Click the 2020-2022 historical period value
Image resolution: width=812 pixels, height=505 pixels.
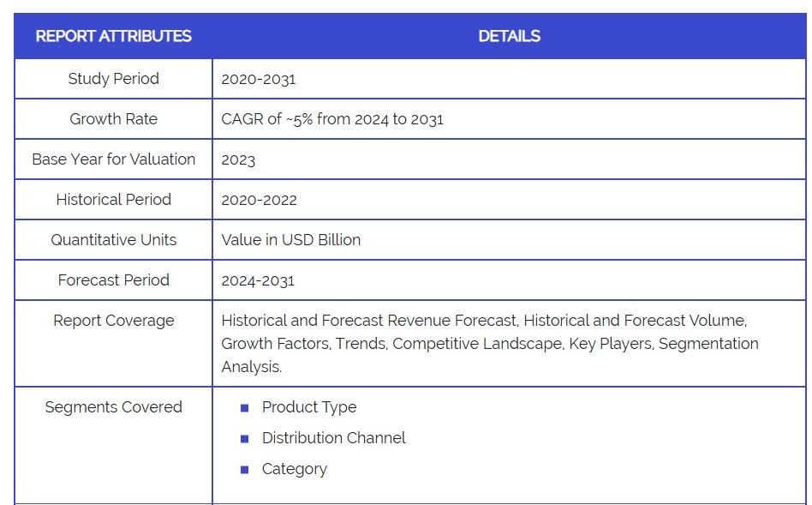coord(259,200)
